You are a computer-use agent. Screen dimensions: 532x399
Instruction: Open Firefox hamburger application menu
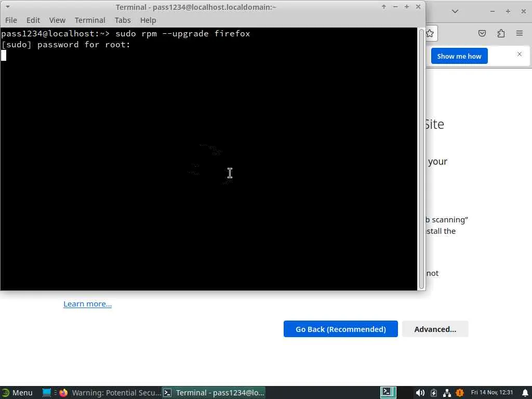click(520, 33)
